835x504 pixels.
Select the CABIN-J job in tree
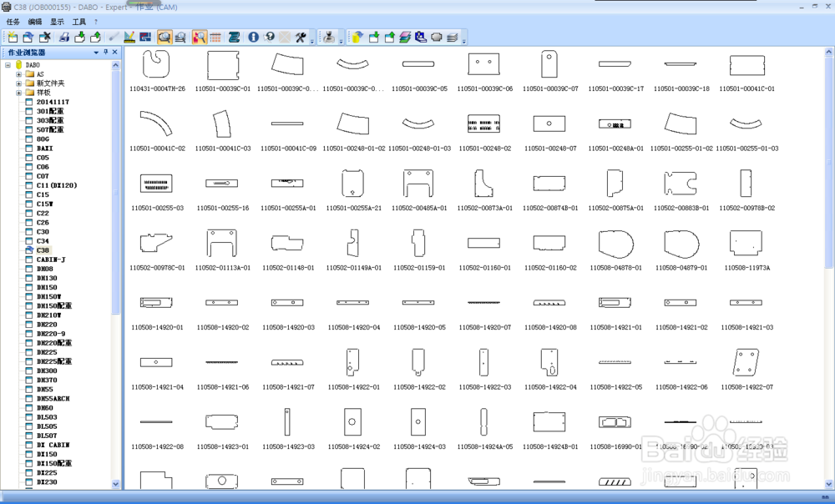(51, 260)
